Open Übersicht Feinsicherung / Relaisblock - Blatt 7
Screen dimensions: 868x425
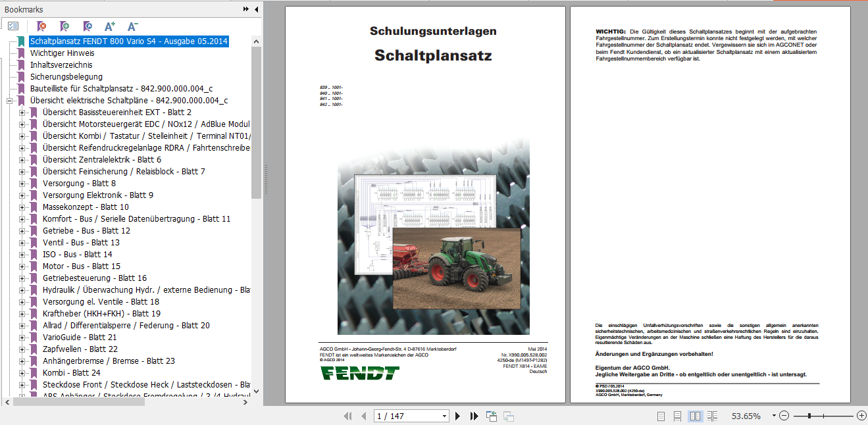point(124,172)
